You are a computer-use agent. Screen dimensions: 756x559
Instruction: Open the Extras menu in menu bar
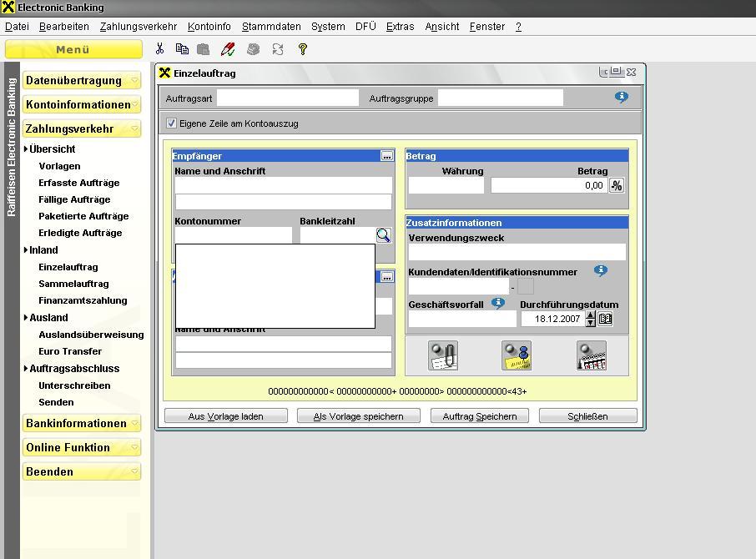pos(400,27)
